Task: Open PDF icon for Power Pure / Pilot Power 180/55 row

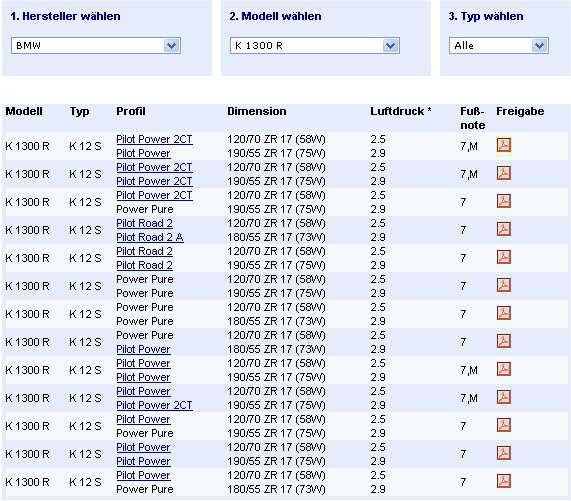Action: pos(504,341)
